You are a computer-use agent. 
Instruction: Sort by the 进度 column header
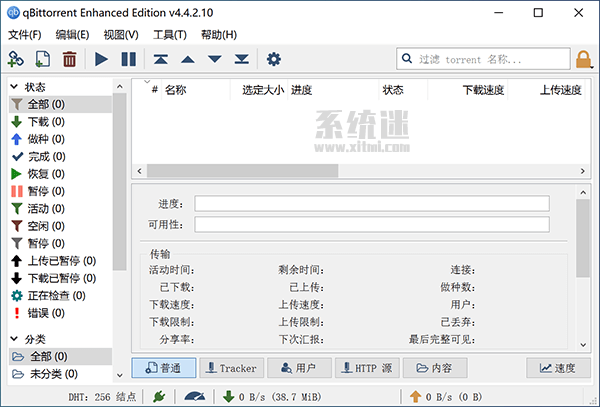point(333,90)
